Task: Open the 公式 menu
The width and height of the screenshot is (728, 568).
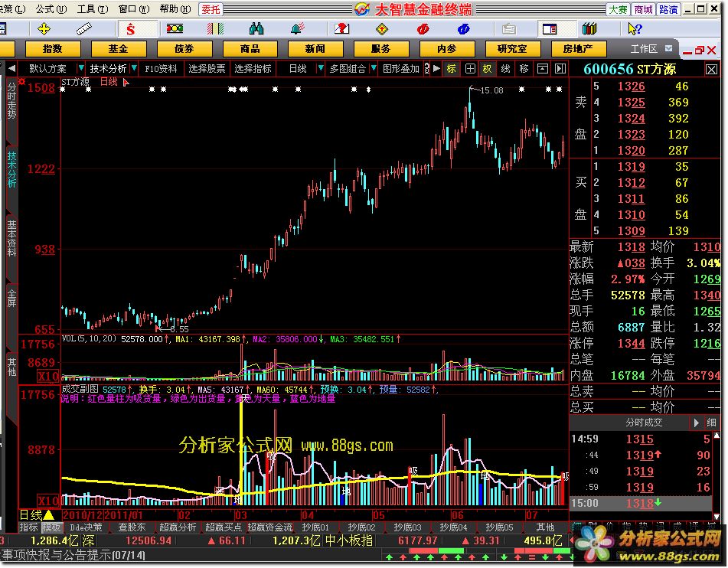Action: (x=51, y=9)
